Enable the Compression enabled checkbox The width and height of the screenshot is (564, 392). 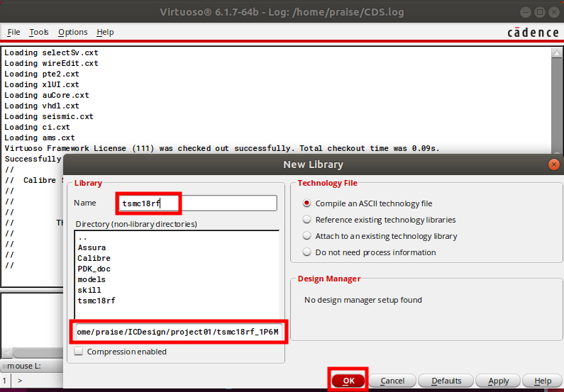coord(79,351)
